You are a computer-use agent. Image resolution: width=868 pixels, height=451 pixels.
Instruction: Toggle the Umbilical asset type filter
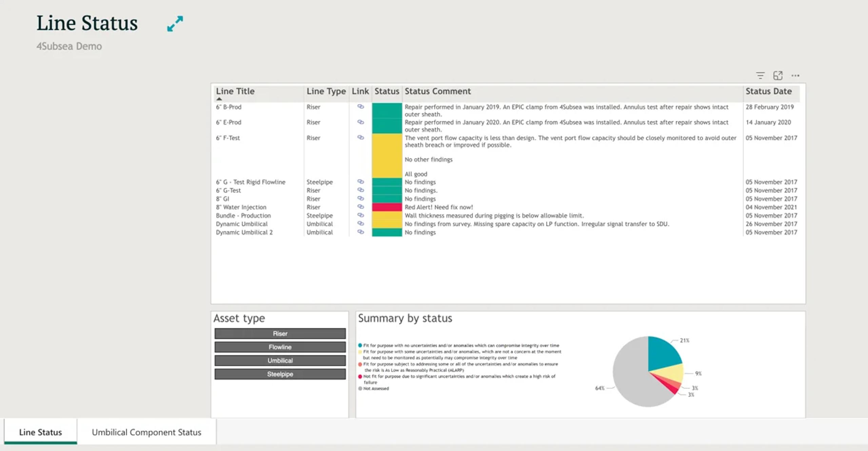(x=280, y=361)
